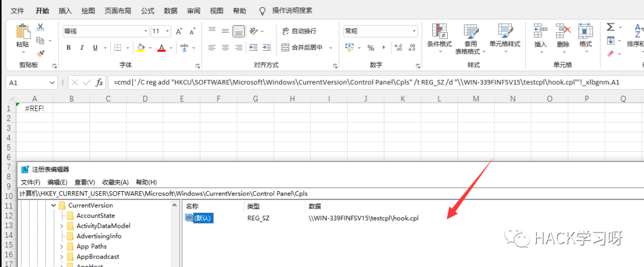Select the AccountState registry key
The image size is (644, 267).
click(95, 216)
